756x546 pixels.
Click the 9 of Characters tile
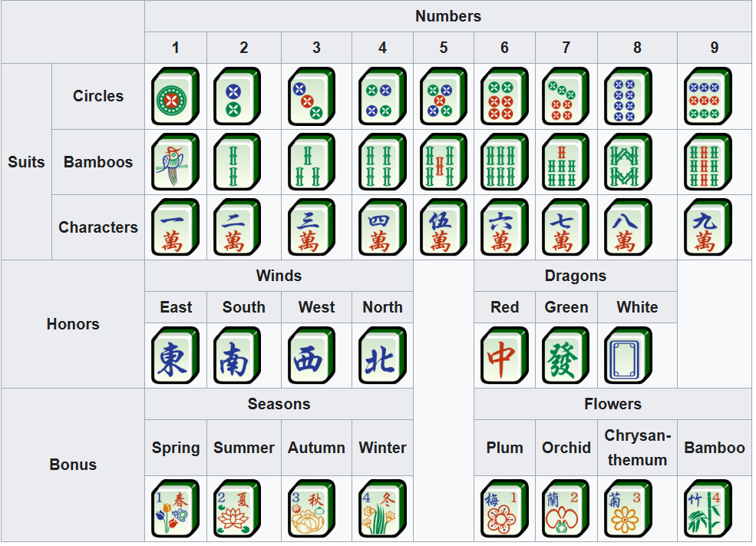pyautogui.click(x=707, y=227)
